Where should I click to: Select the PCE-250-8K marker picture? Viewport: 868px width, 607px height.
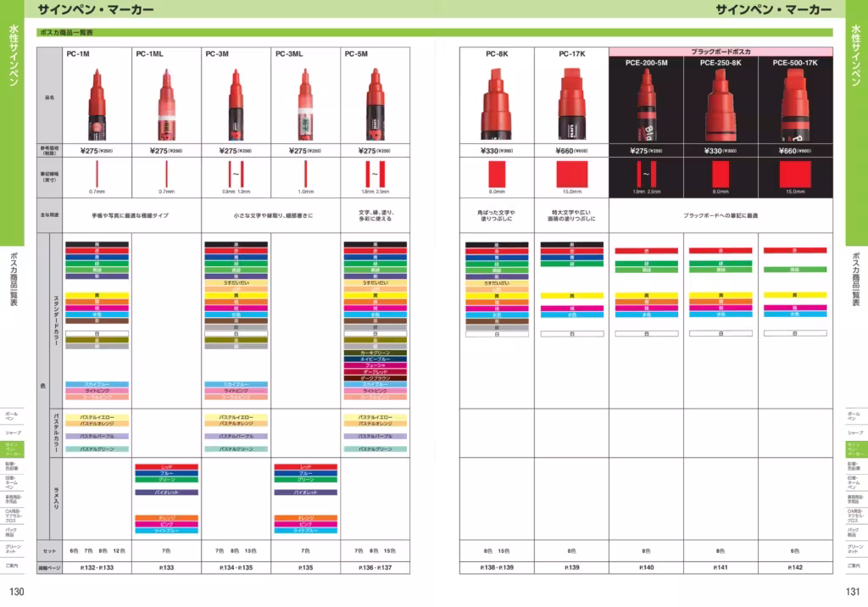click(x=721, y=103)
